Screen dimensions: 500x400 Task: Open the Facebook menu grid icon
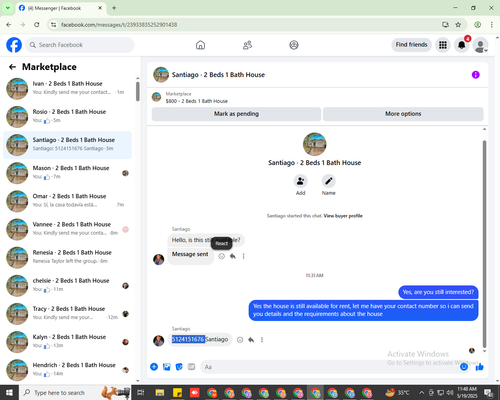click(x=443, y=45)
